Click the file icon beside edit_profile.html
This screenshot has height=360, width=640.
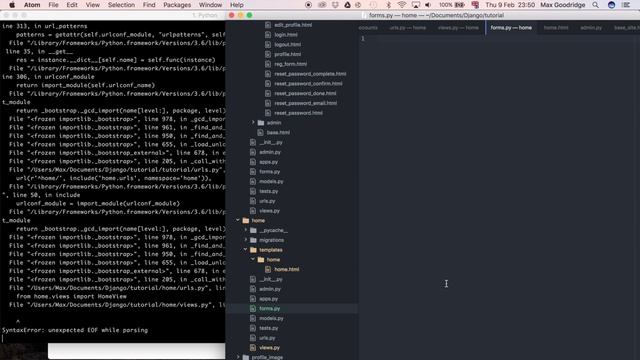(x=268, y=25)
